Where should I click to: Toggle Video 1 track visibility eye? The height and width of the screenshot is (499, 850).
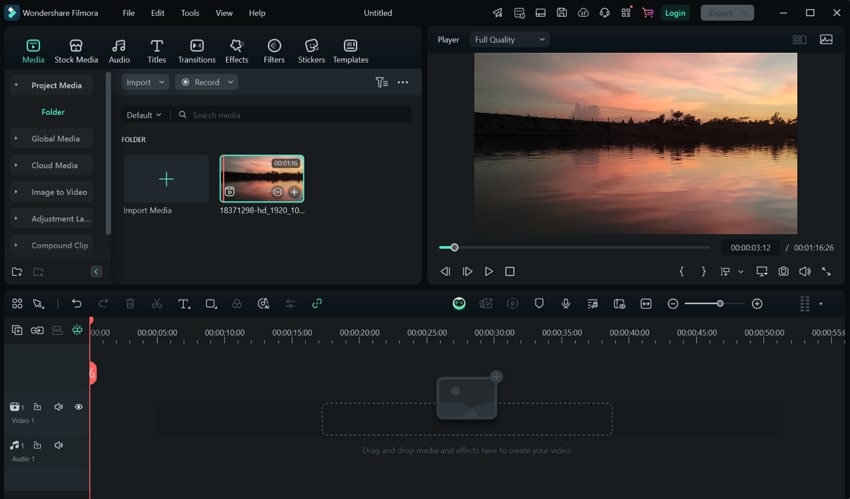(x=79, y=407)
